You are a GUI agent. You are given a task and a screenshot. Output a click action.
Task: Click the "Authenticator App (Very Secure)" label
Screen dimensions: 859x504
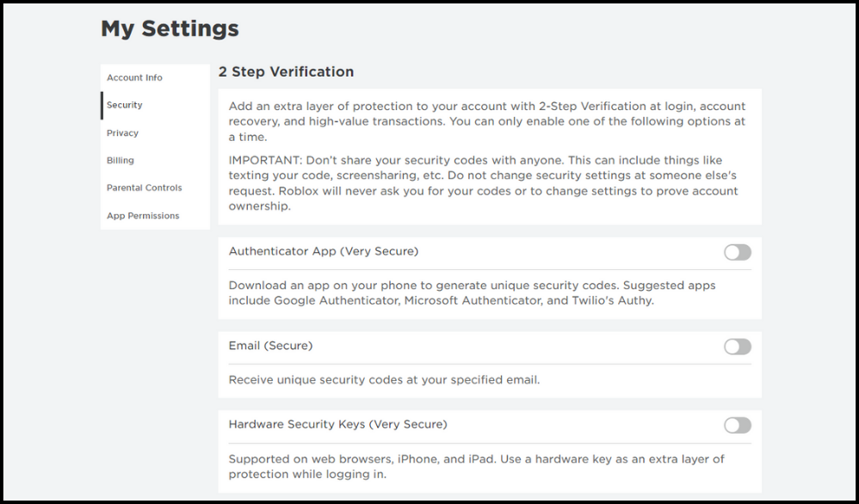(324, 252)
